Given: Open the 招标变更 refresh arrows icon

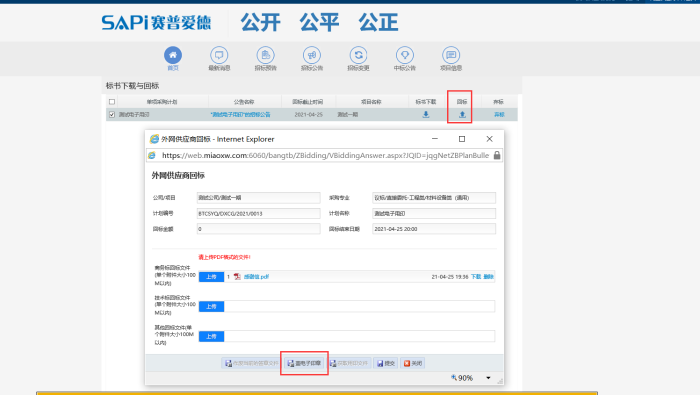Looking at the screenshot, I should tap(358, 55).
